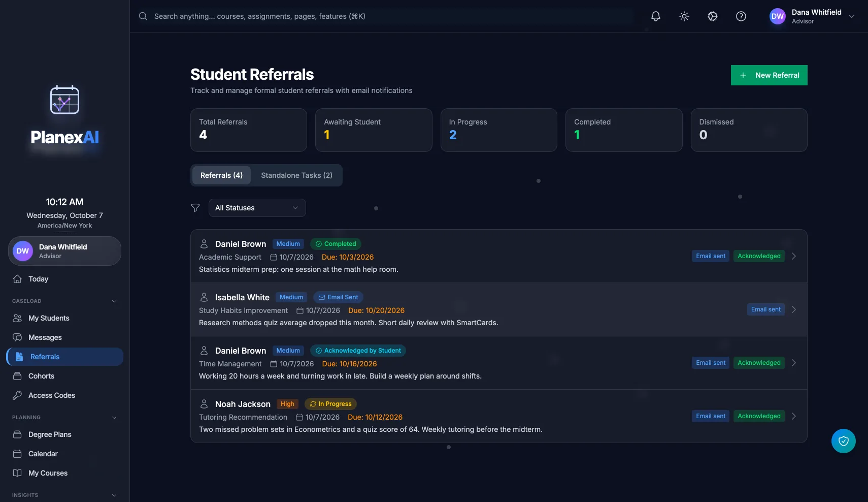Open the settings gear icon

[713, 16]
